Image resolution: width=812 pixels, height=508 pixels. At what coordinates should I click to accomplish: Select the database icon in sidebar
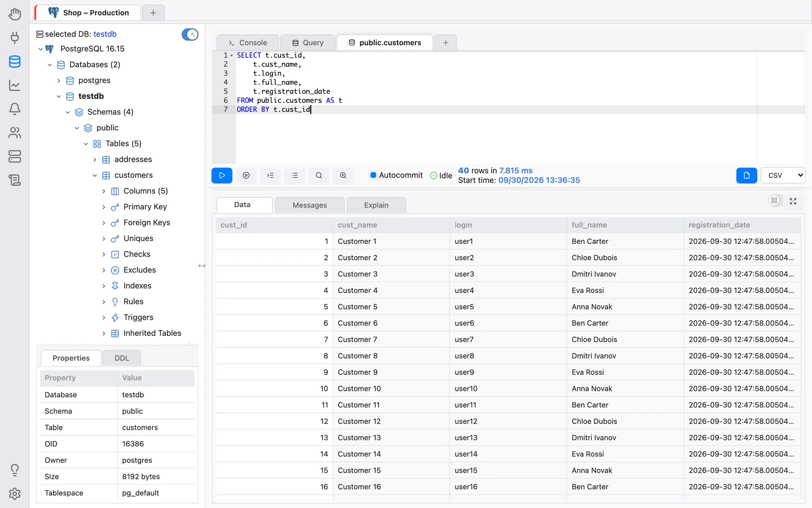[x=14, y=61]
